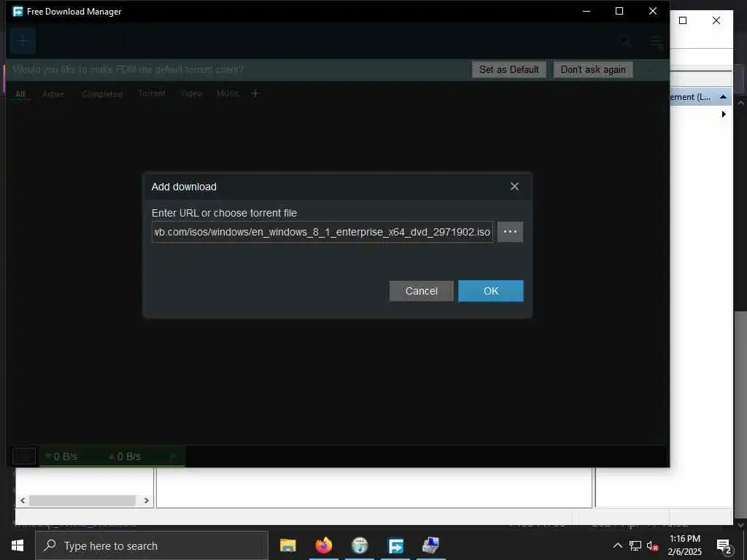Maximize the Free Download Manager window

[x=619, y=11]
